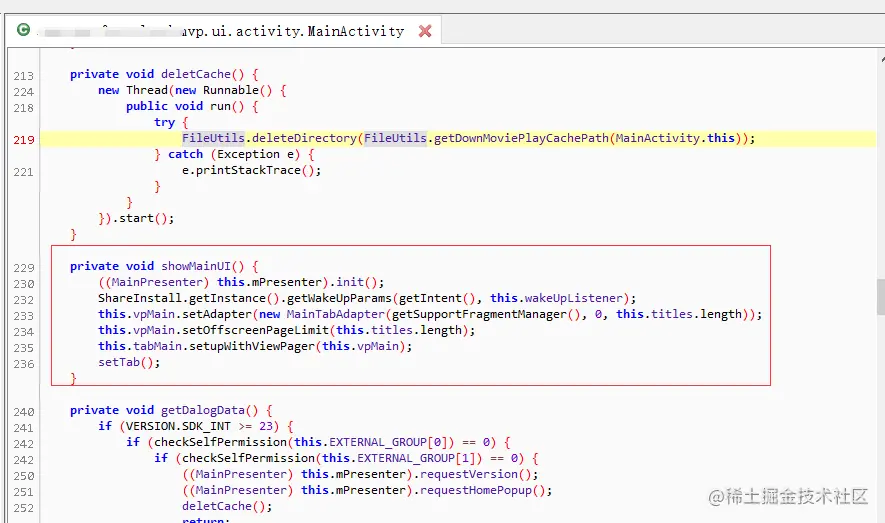
Task: Click the getWakeUpParams method call
Action: pos(339,298)
